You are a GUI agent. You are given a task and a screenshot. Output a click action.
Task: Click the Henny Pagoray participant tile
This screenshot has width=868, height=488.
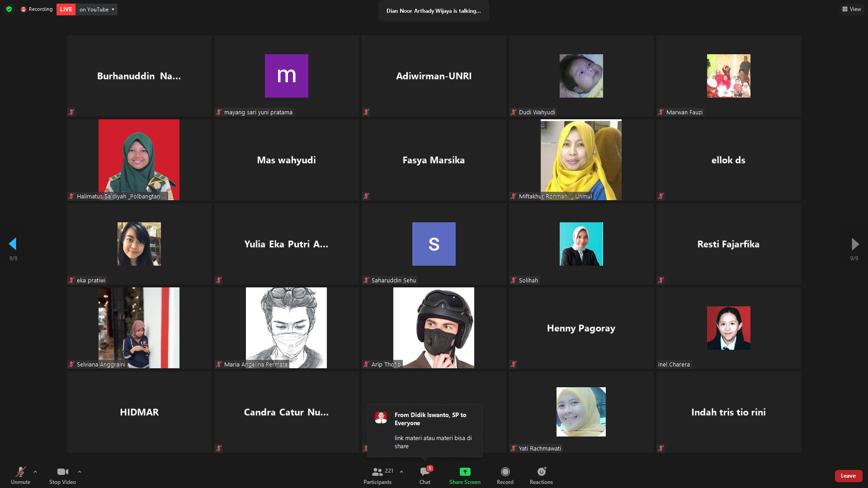(x=581, y=328)
